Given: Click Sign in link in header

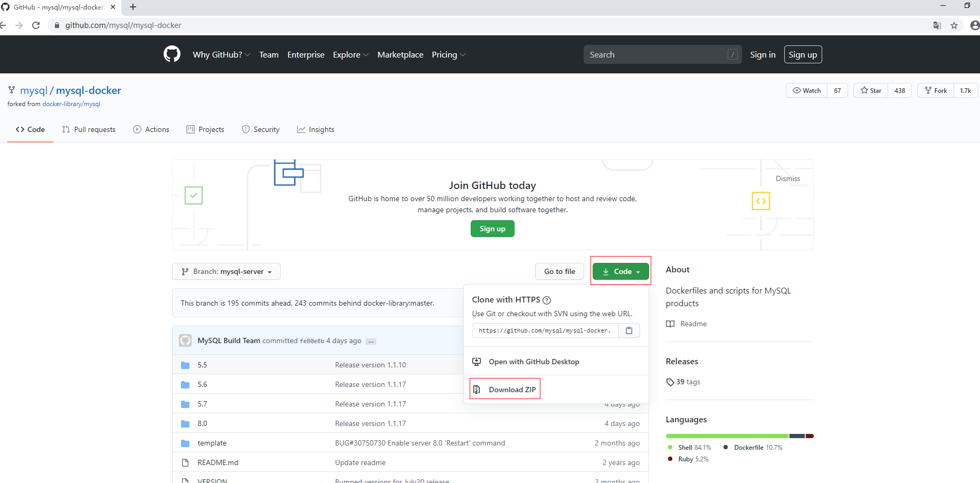Looking at the screenshot, I should click(763, 54).
